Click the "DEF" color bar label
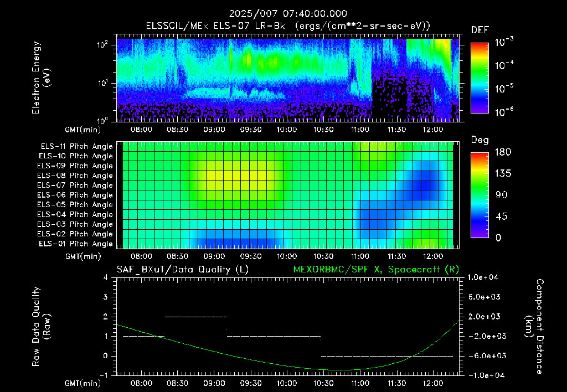This screenshot has height=392, width=567. point(480,30)
